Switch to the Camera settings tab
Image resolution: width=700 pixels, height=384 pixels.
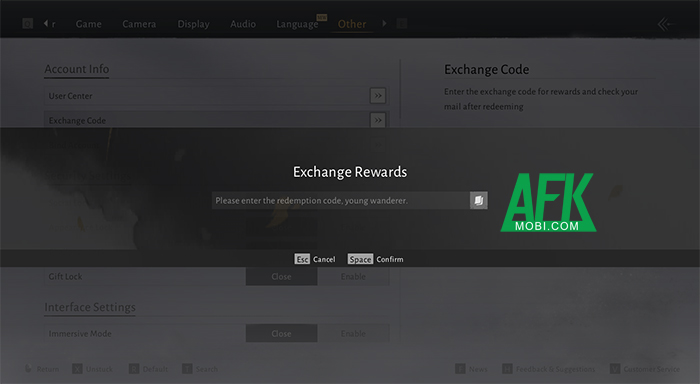coord(139,24)
